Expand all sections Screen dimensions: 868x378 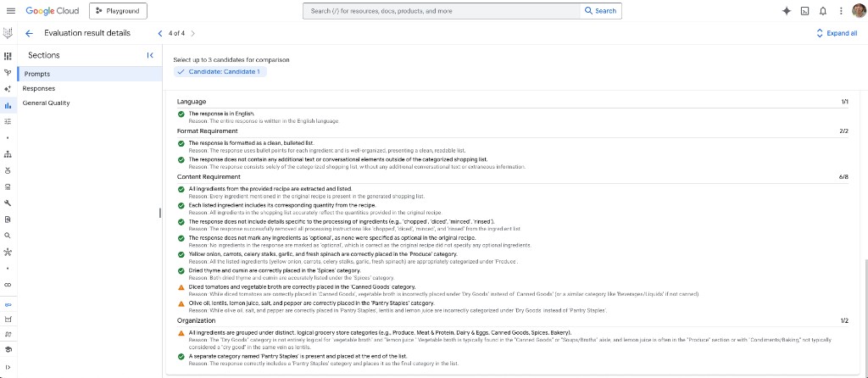pos(837,33)
